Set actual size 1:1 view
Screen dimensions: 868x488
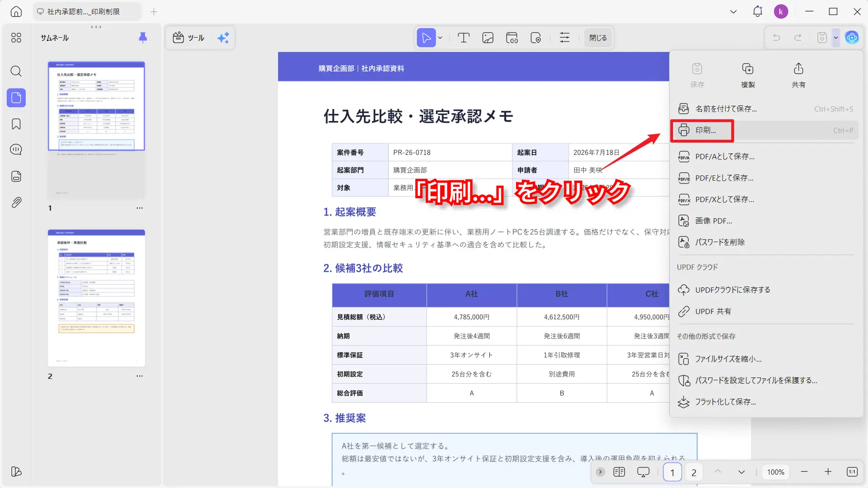[x=852, y=472]
